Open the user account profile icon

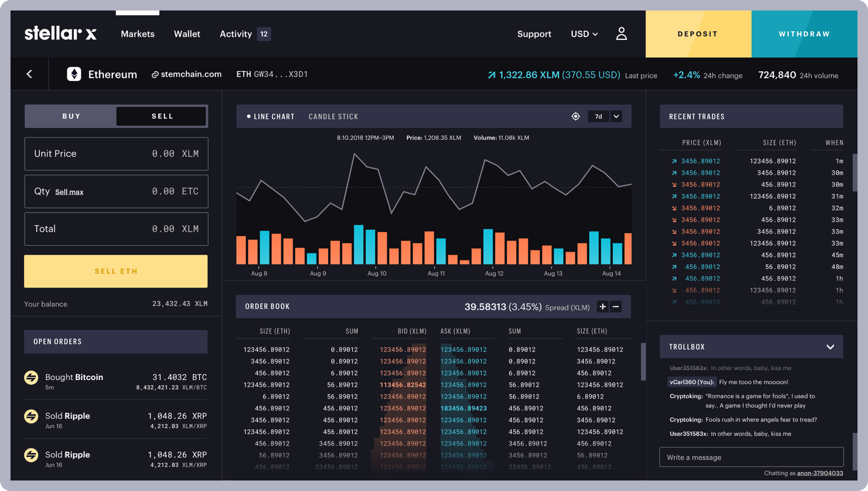[x=621, y=34]
